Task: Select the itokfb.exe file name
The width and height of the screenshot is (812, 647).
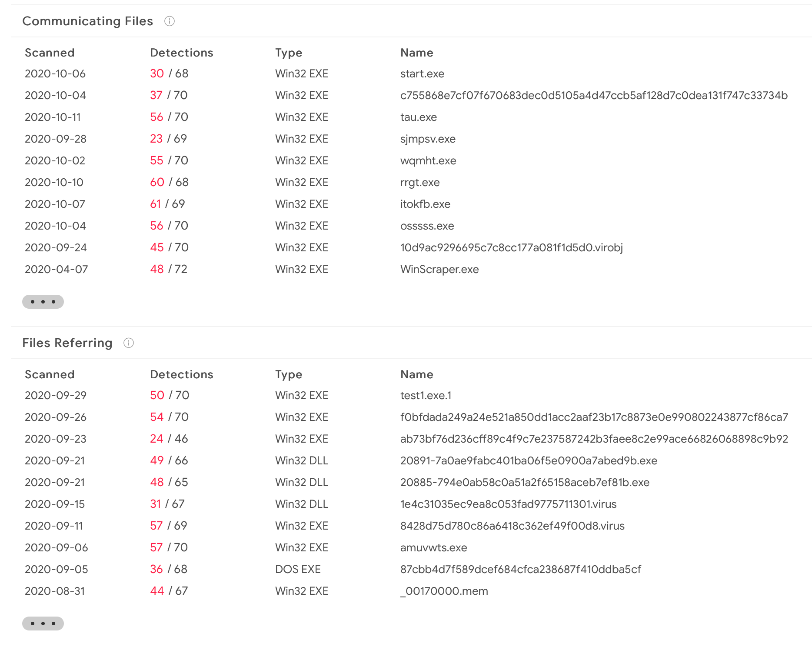Action: [x=425, y=204]
